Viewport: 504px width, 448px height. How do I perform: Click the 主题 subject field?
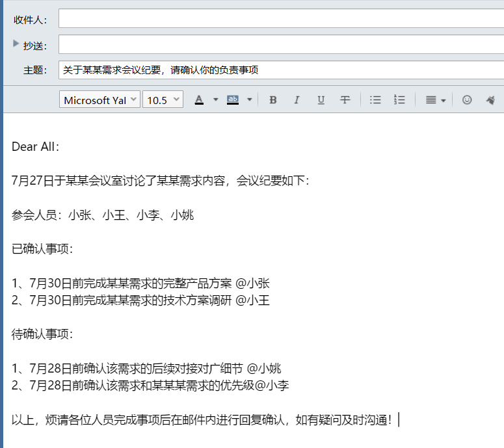click(x=281, y=70)
